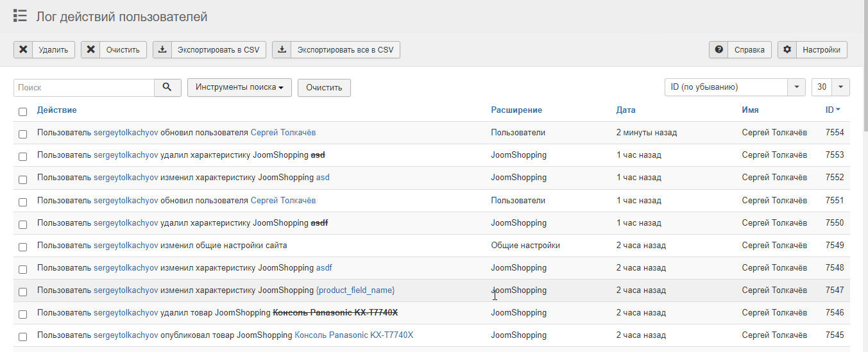
Task: Check the row with ID 7546
Action: point(22,314)
